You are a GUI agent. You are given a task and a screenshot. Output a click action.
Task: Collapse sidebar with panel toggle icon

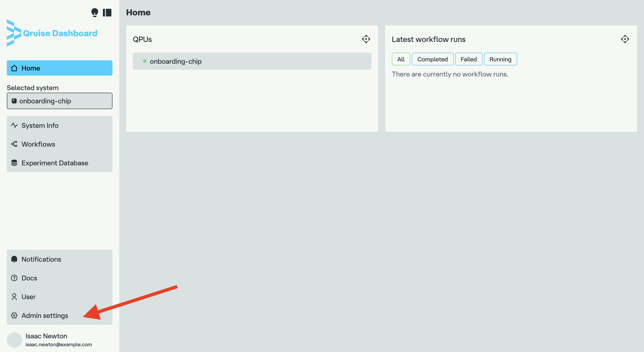point(107,12)
